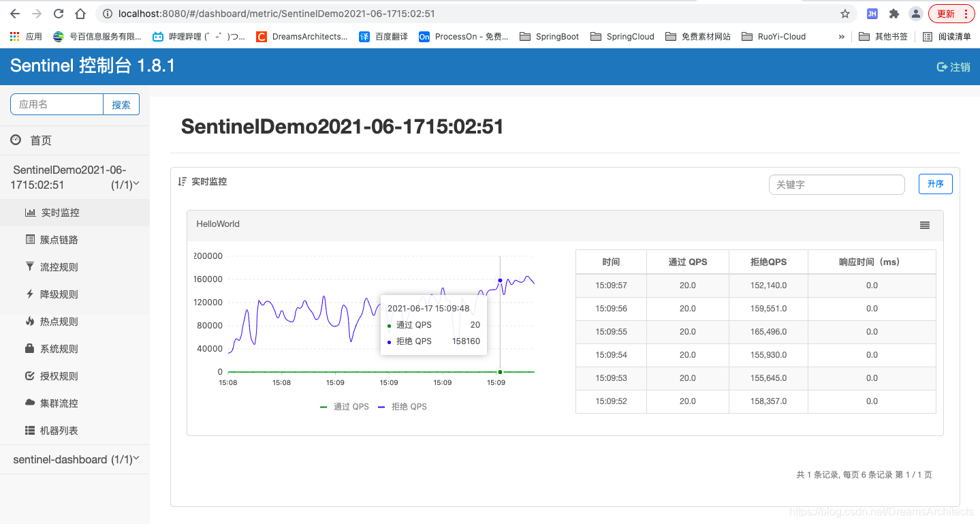
Task: View site info icon in address bar
Action: coord(107,14)
